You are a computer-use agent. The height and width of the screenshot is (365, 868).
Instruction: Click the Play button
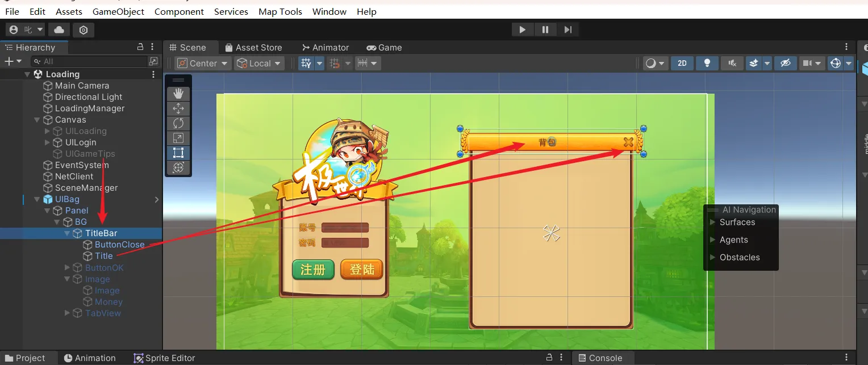(x=522, y=30)
